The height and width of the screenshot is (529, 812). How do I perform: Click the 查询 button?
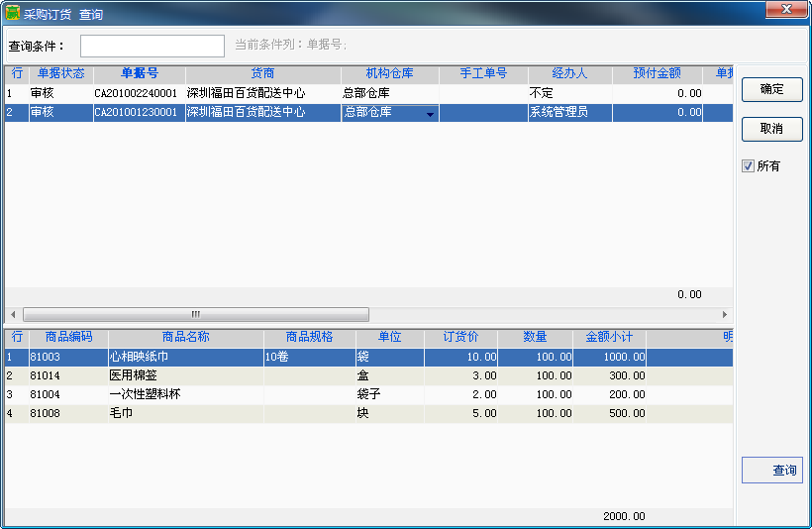click(x=772, y=471)
